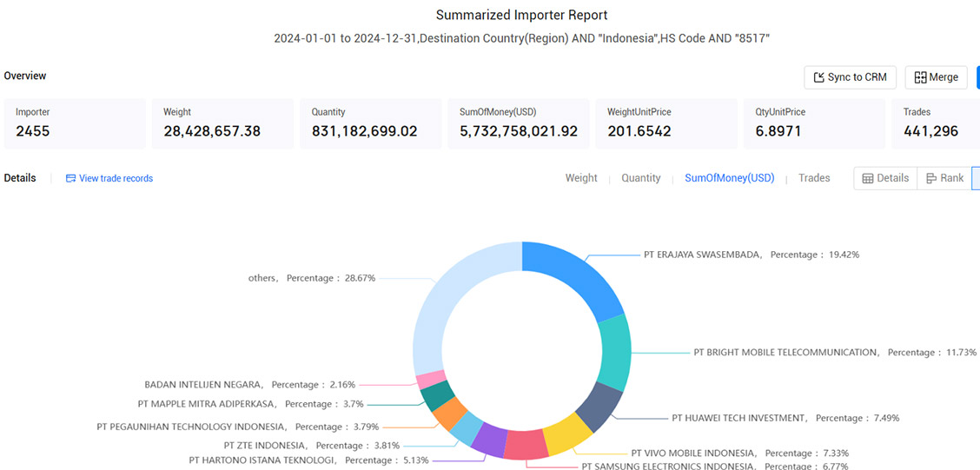Click the red PT Samsung Electronics donut segment
This screenshot has height=470, width=980.
pyautogui.click(x=526, y=445)
